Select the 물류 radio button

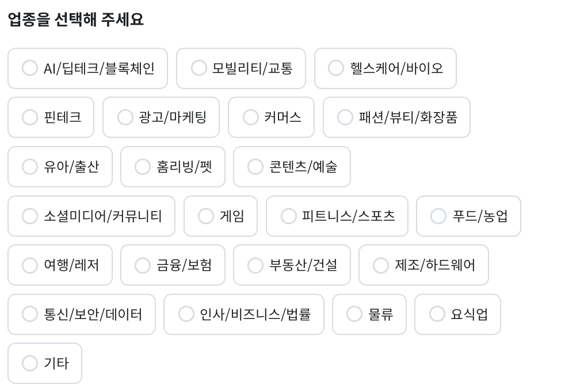354,314
